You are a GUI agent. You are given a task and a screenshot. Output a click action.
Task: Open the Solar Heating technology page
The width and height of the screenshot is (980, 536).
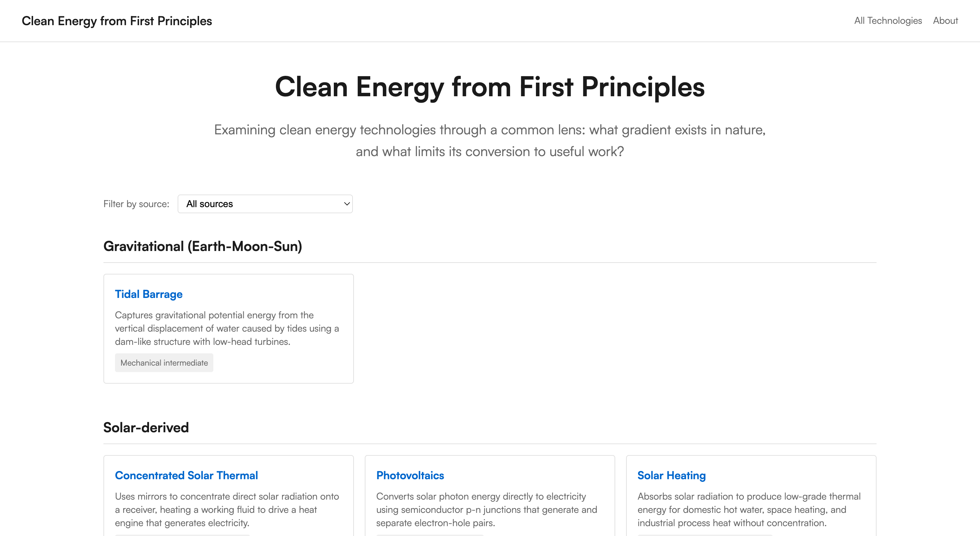[671, 475]
